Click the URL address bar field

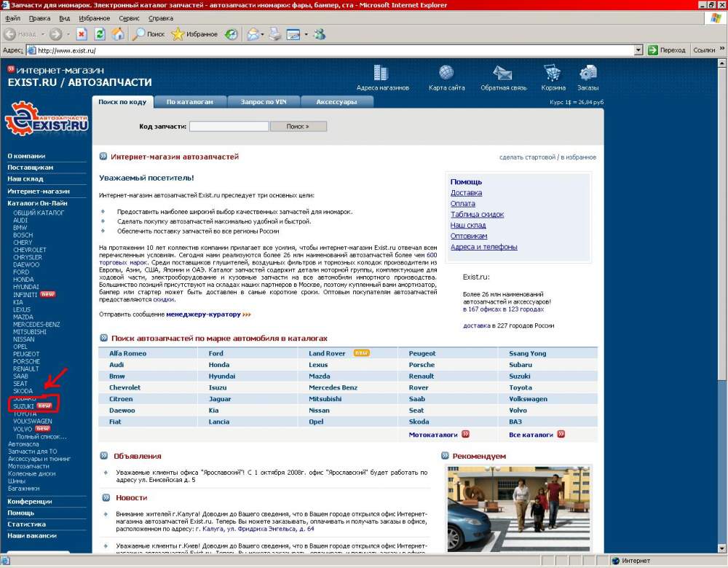[x=330, y=50]
